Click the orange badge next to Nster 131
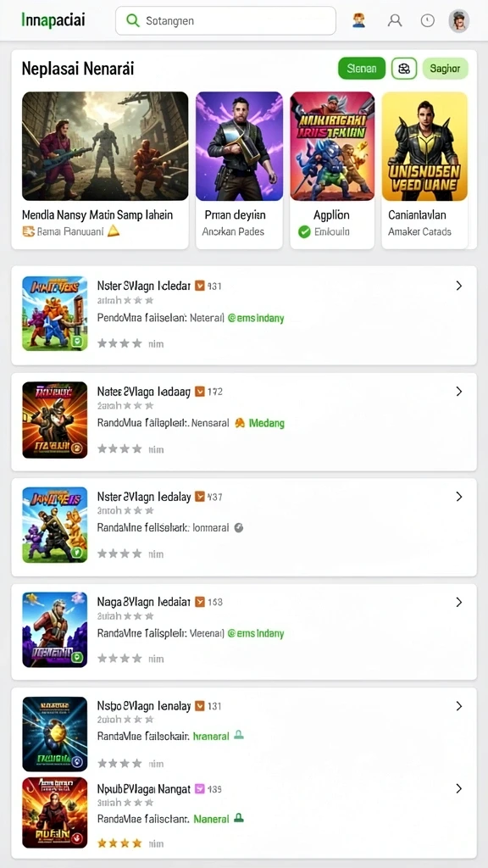This screenshot has height=868, width=488. 200,286
